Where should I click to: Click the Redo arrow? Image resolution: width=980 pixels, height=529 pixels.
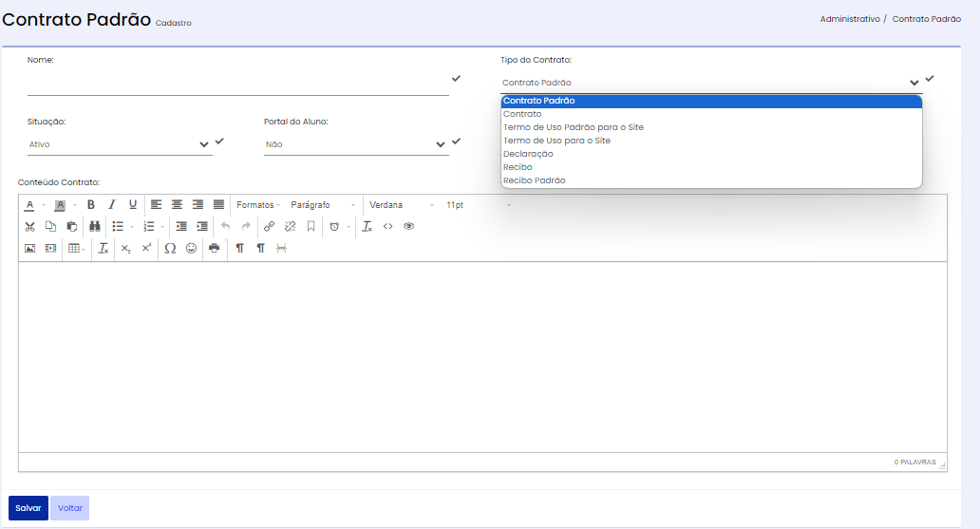(x=246, y=226)
